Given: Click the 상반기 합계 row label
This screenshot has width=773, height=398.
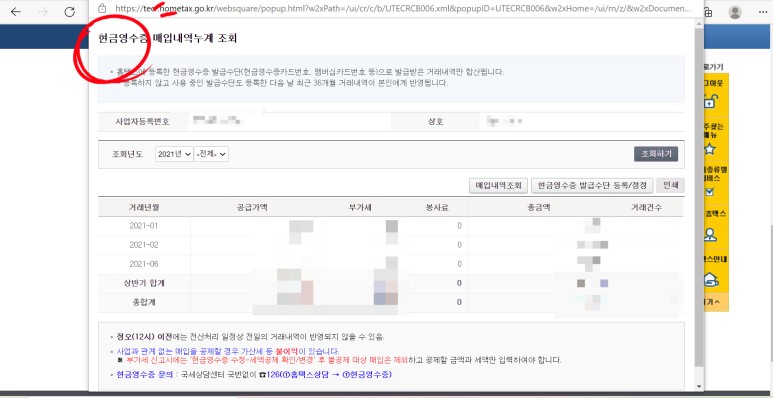Looking at the screenshot, I should click(x=144, y=283).
